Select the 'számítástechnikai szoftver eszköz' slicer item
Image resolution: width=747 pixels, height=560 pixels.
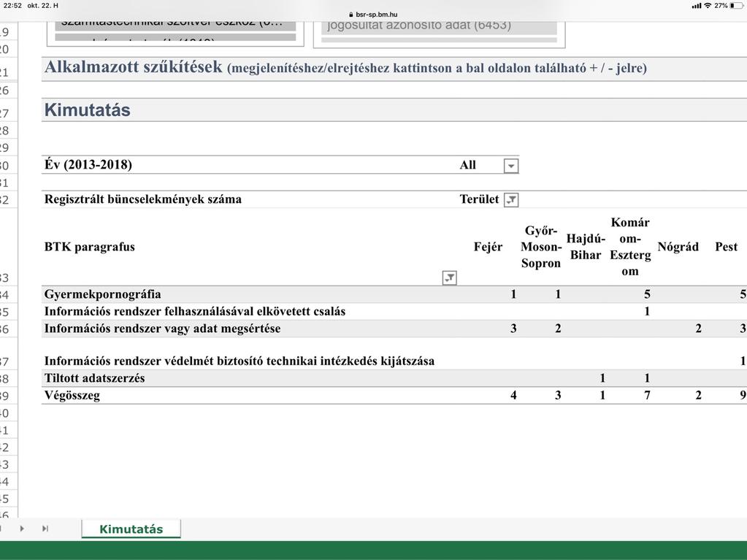175,25
